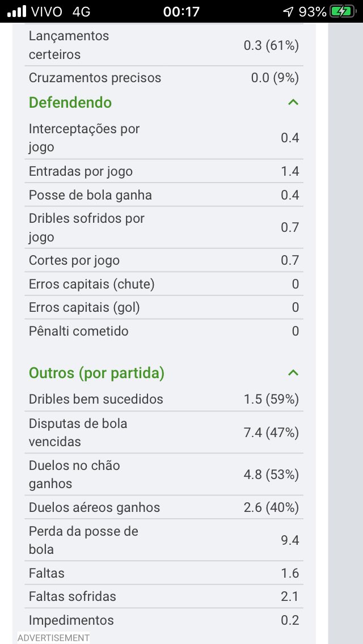Viewport: 363px width, 644px height.
Task: Tap the Outros (por partida) heading
Action: pyautogui.click(x=96, y=373)
